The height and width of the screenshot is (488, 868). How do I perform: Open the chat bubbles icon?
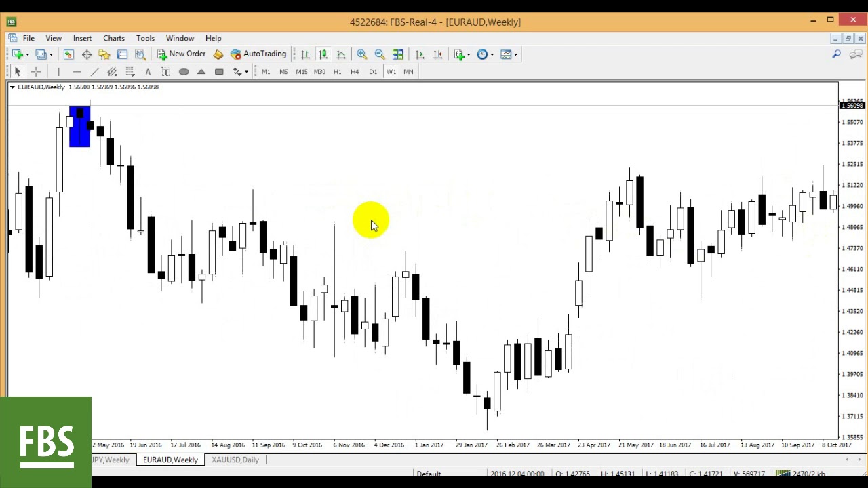point(856,54)
